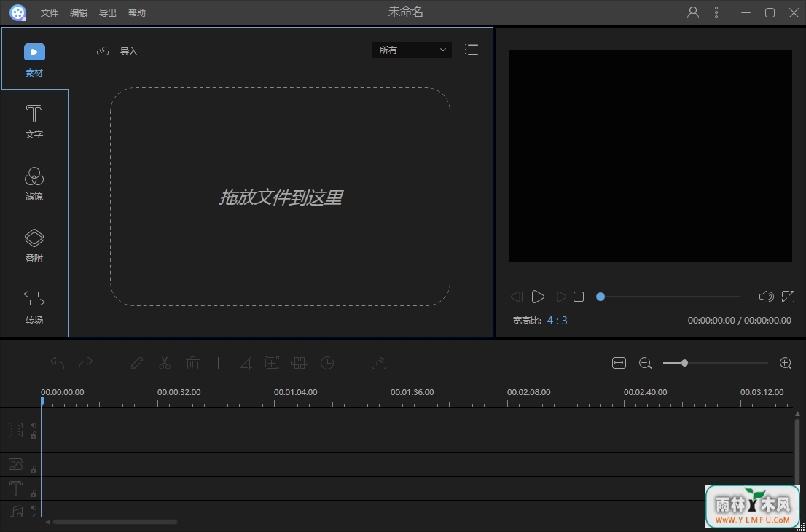
Task: Click the redo arrow in timeline toolbar
Action: tap(85, 363)
